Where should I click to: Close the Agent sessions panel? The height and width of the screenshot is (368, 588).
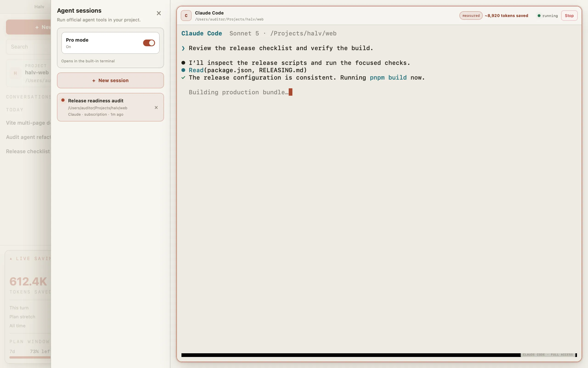coord(159,13)
